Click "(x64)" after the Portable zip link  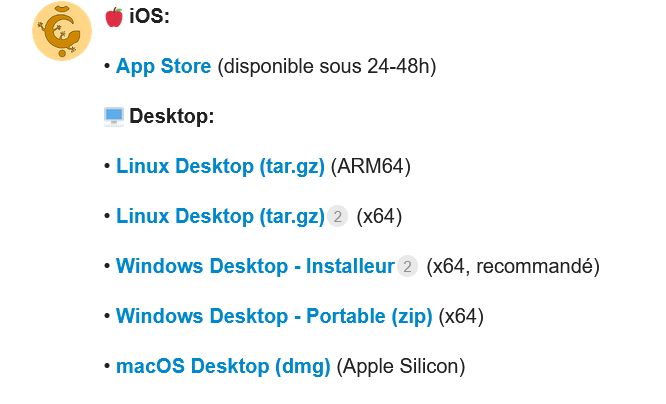click(462, 316)
